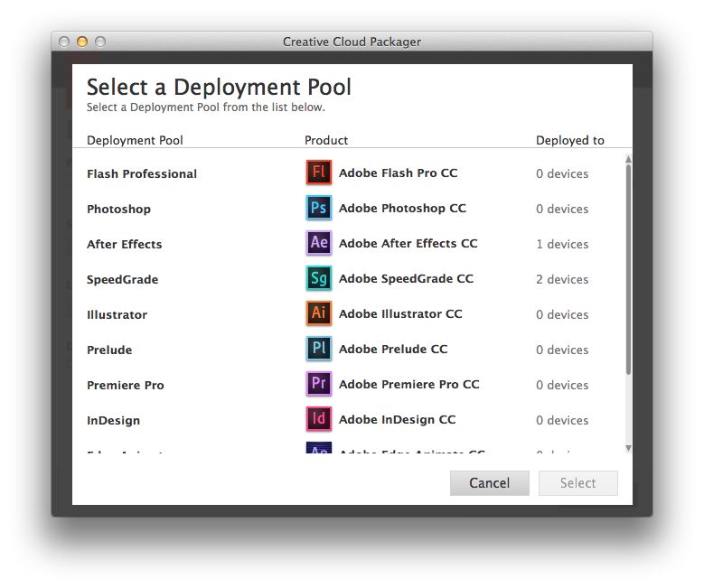Viewport: 704px width, 588px height.
Task: Click the Adobe Prelude CC icon
Action: coord(319,349)
